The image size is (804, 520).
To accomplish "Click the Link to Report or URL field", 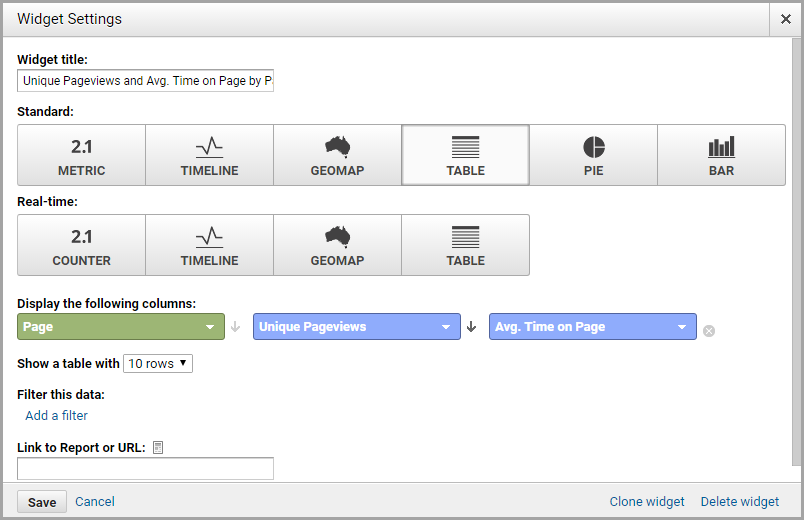I will (146, 469).
